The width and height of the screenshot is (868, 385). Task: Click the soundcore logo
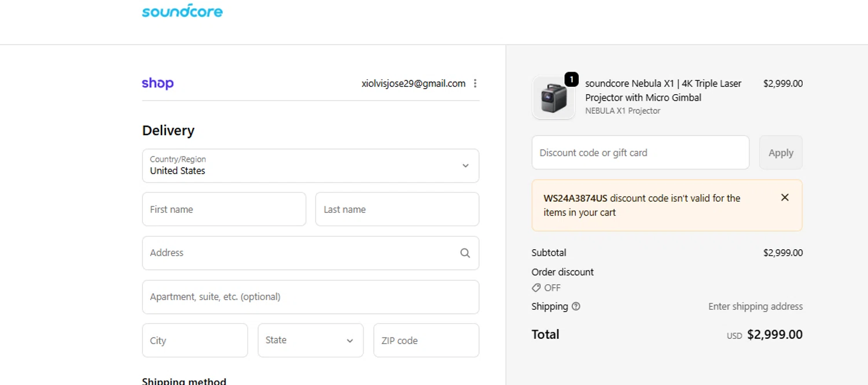(x=182, y=11)
